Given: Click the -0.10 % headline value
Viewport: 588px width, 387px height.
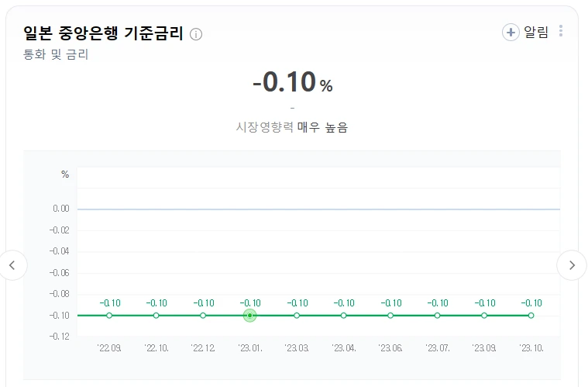Looking at the screenshot, I should (293, 82).
